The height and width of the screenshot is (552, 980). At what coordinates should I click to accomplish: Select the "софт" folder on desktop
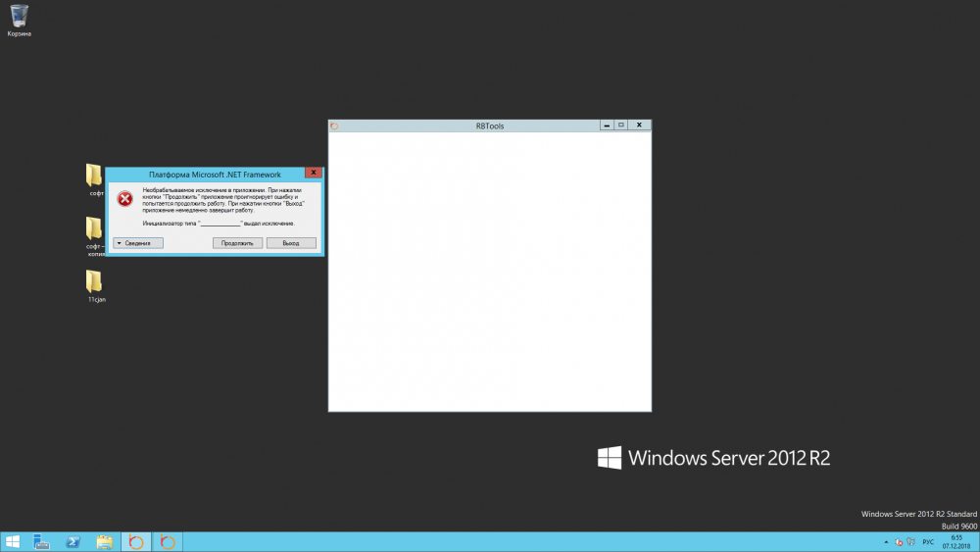point(94,176)
